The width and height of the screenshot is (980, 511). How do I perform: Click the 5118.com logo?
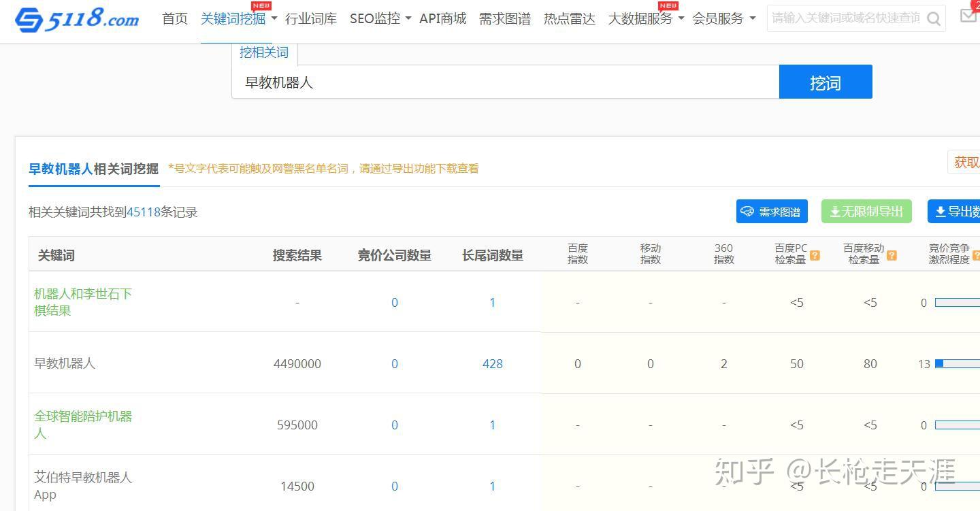77,19
